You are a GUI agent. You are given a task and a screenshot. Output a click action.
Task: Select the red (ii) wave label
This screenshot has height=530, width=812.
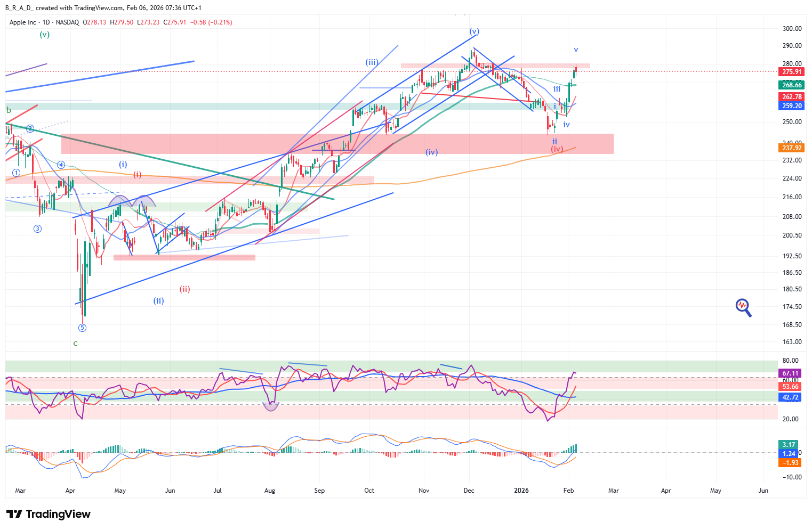(x=184, y=289)
